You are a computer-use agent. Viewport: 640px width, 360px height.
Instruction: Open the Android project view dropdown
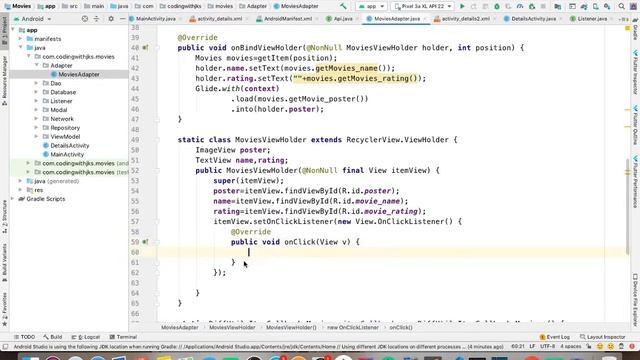pyautogui.click(x=33, y=19)
